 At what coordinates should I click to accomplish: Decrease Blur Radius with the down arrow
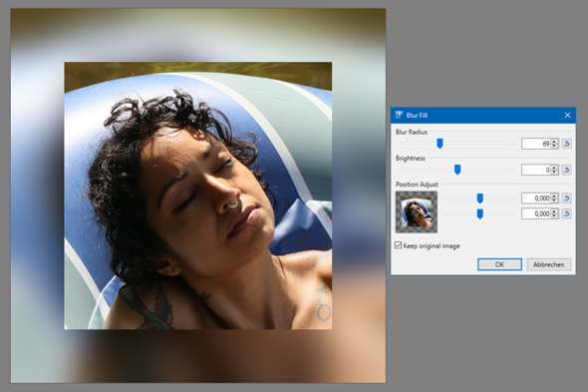[x=554, y=146]
